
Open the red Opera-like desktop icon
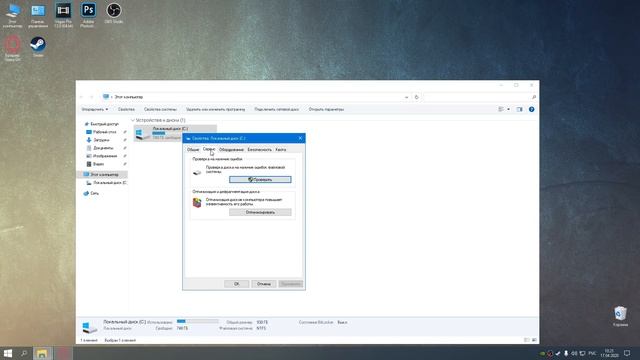click(x=13, y=48)
